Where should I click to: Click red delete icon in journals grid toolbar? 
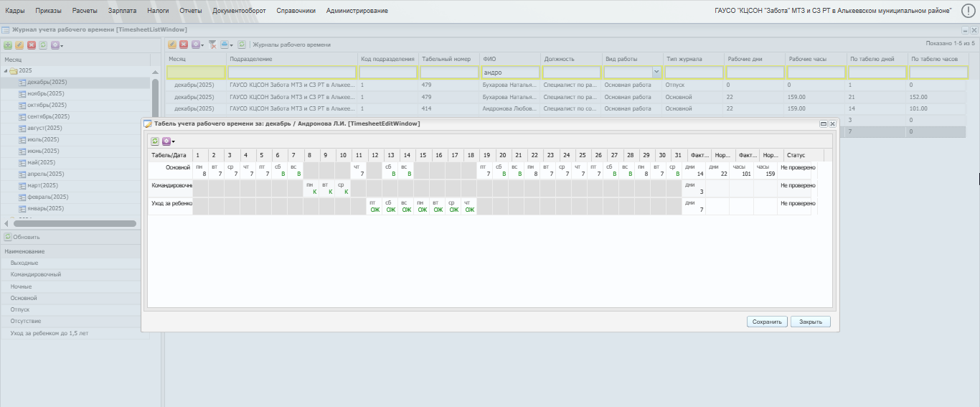(184, 45)
